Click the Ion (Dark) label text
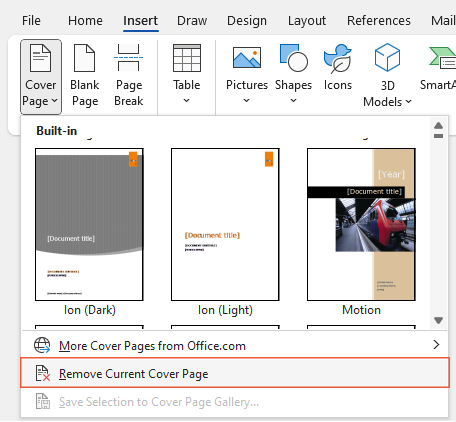Screen dimensions: 456x422 click(x=90, y=310)
